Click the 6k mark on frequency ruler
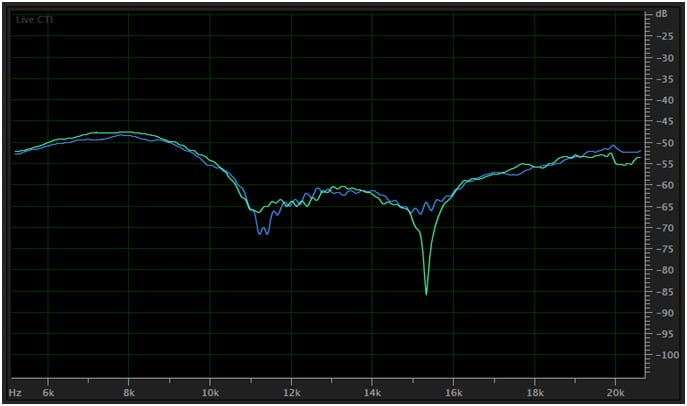687x406 pixels. click(46, 393)
